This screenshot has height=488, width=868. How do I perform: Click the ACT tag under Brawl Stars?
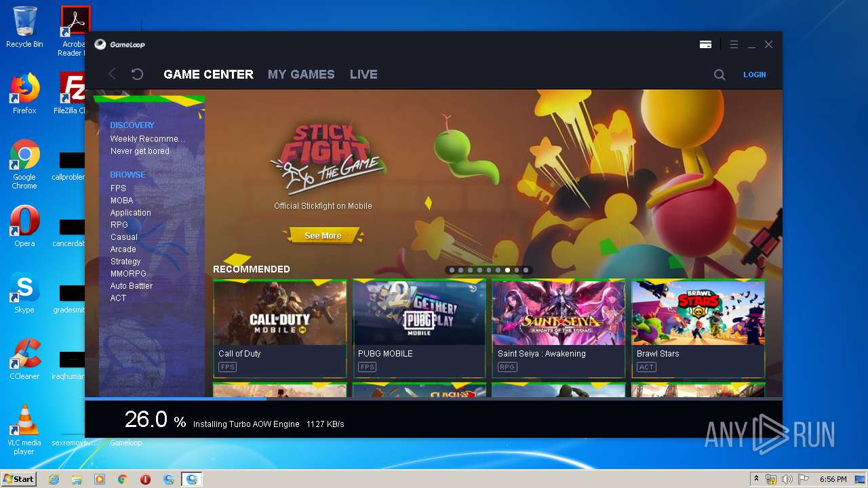click(x=646, y=367)
